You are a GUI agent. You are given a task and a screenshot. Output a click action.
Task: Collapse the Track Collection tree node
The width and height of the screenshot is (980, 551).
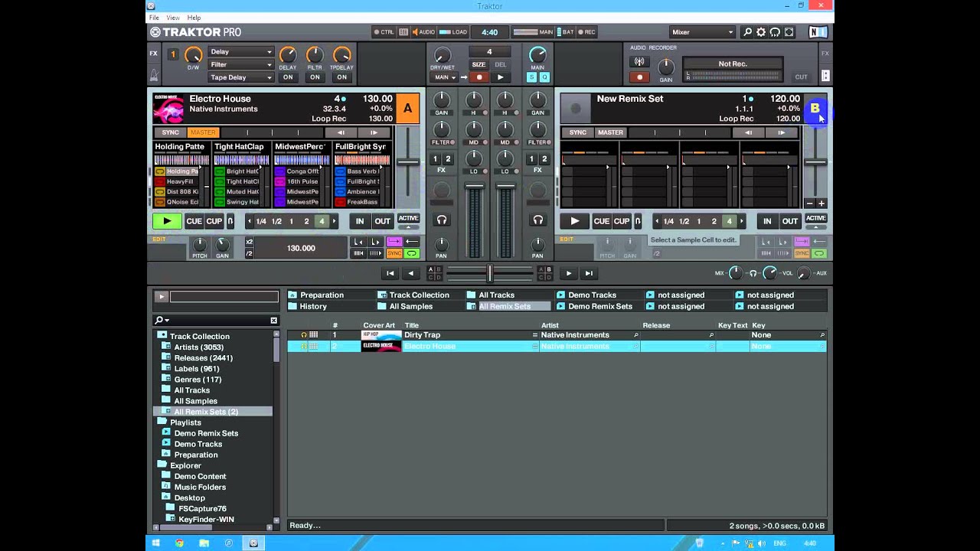(x=162, y=336)
